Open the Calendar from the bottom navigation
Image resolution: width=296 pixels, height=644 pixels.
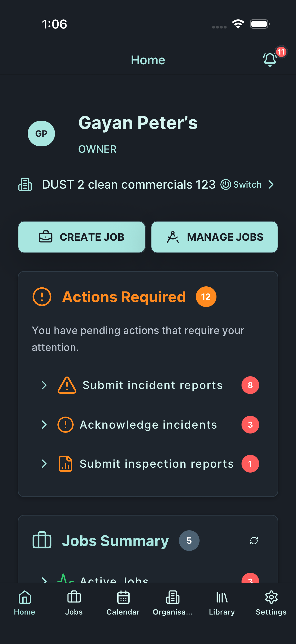coord(123,603)
